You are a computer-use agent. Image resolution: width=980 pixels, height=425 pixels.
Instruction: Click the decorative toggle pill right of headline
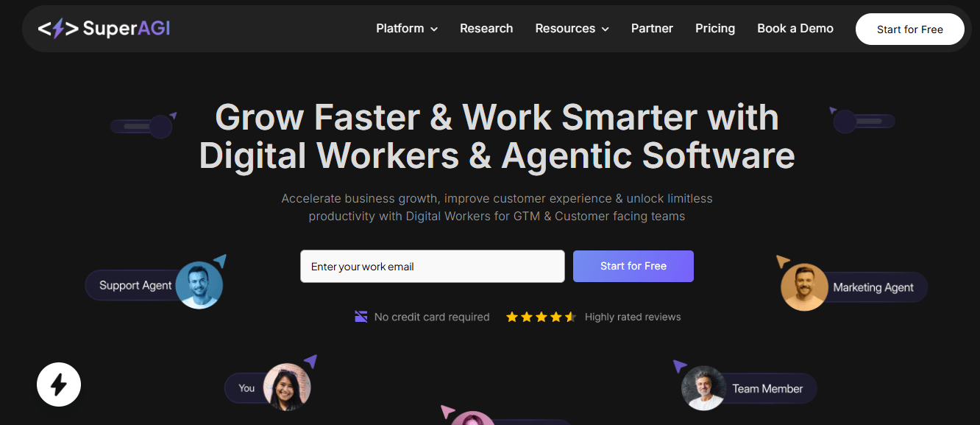point(864,122)
